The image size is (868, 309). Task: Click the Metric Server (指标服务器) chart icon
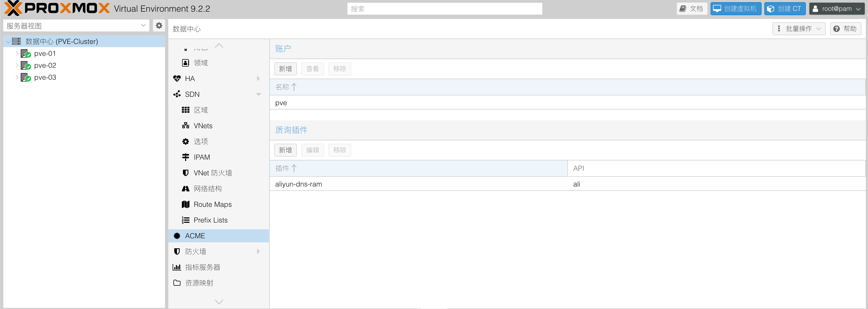pos(177,267)
